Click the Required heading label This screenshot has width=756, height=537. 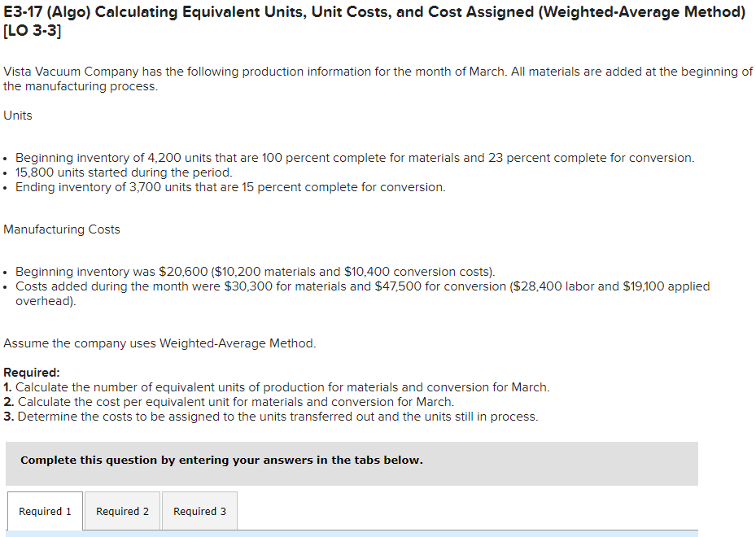[28, 372]
